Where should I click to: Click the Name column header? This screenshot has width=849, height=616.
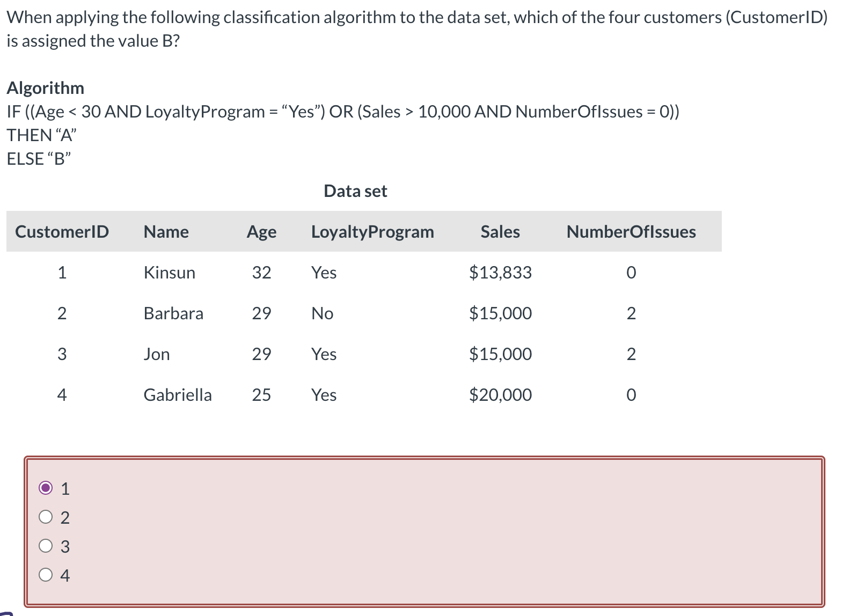coord(166,231)
